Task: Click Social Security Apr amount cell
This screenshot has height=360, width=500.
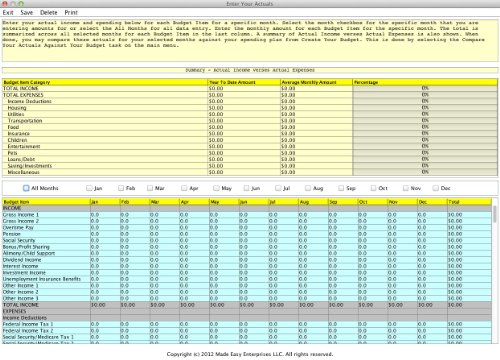Action: coord(194,240)
